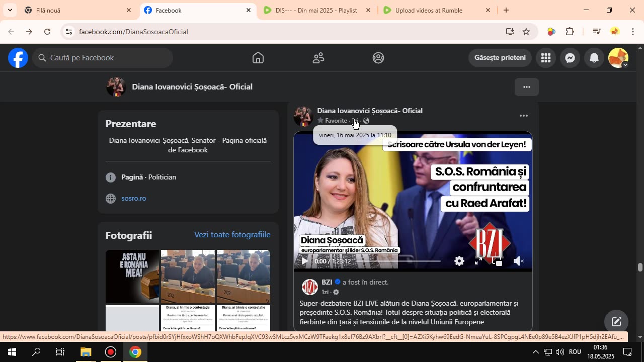Viewport: 644px width, 362px height.
Task: Open the media controls toolbar icon
Action: (597, 32)
